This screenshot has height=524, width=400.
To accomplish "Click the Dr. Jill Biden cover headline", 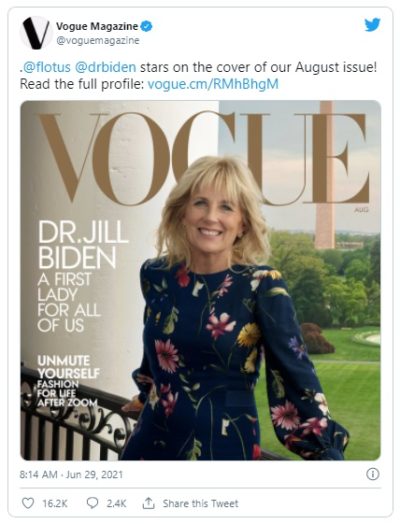I will click(x=83, y=245).
